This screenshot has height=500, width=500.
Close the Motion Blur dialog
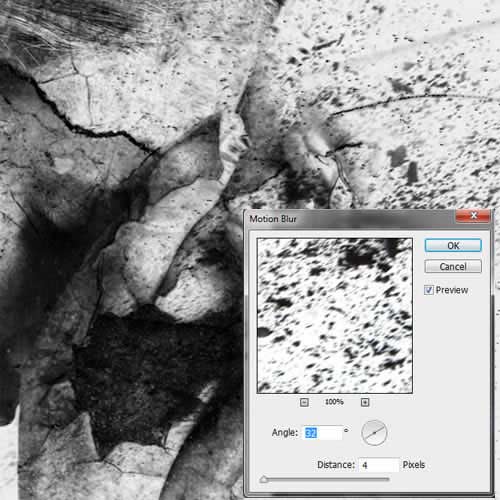click(473, 216)
